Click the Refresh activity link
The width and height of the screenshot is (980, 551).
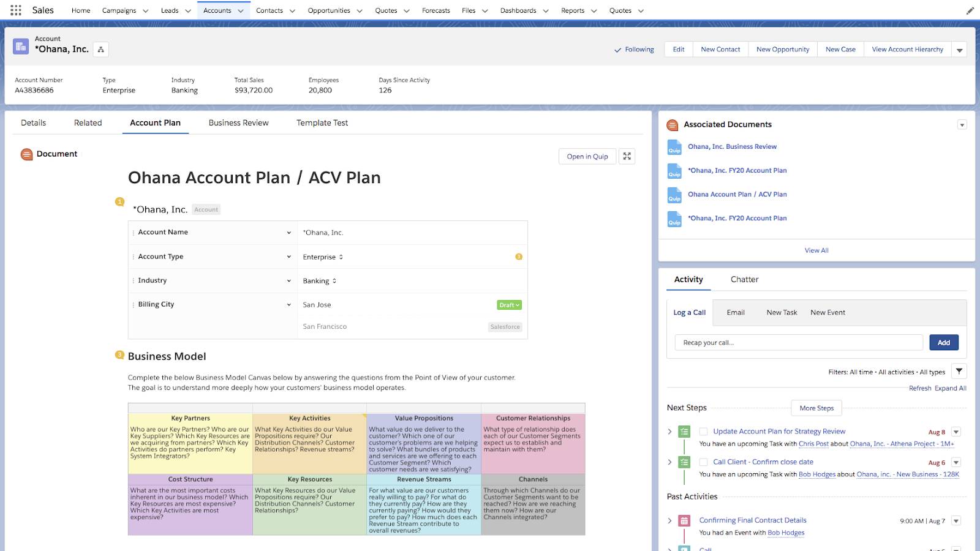click(x=920, y=388)
